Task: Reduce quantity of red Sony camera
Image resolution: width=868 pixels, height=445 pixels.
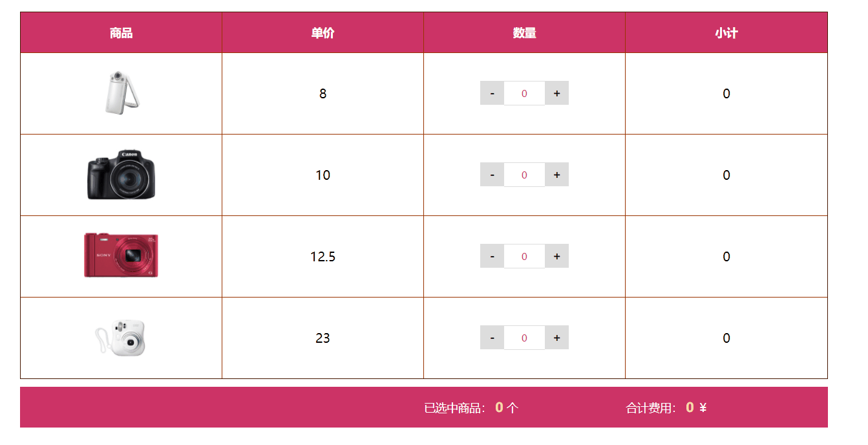Action: click(492, 256)
